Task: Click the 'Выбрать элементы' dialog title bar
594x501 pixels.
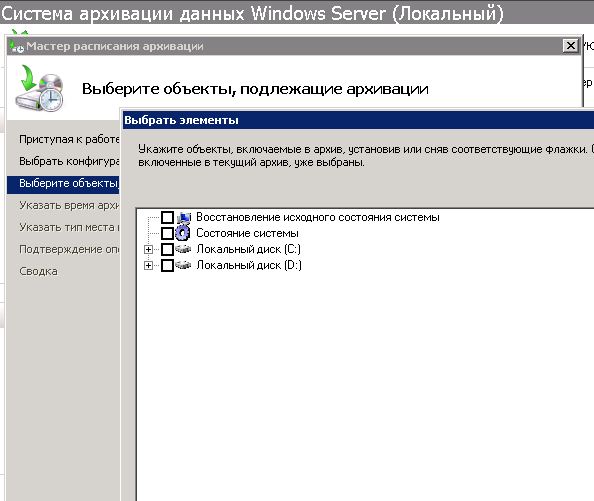Action: click(358, 120)
